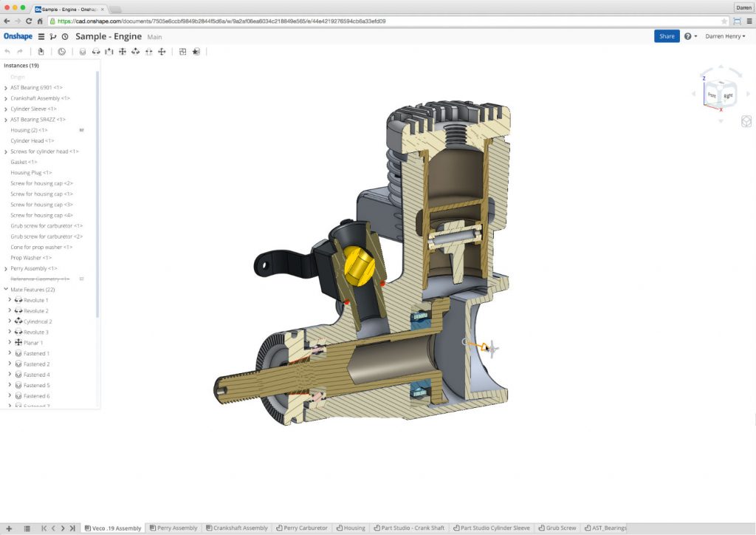Click the Rotate view toolbar icon

137,52
